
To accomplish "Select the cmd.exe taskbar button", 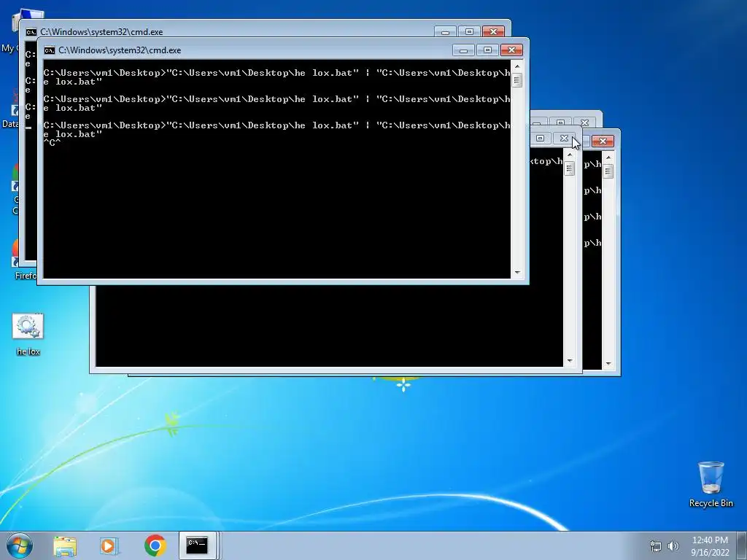I will click(x=197, y=545).
